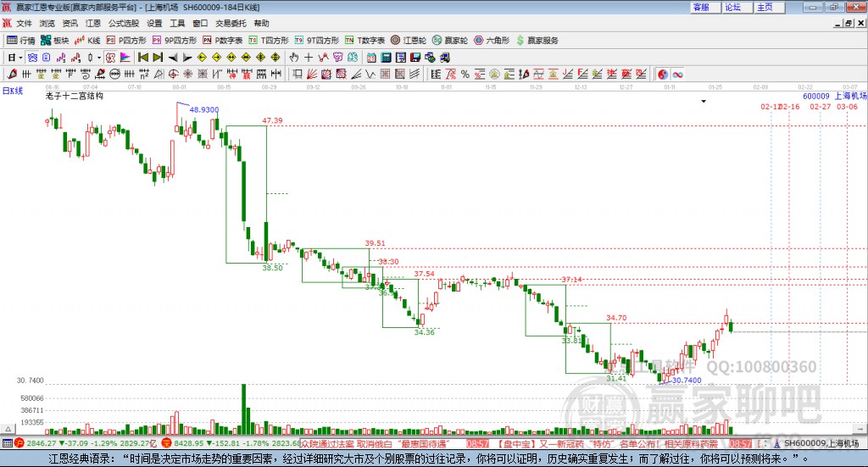868x467 pixels.
Task: Open the 赢家轮 wheel tool
Action: click(450, 41)
